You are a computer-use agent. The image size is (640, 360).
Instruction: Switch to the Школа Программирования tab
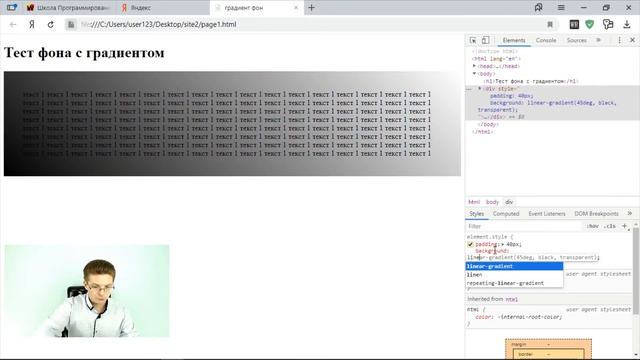69,7
